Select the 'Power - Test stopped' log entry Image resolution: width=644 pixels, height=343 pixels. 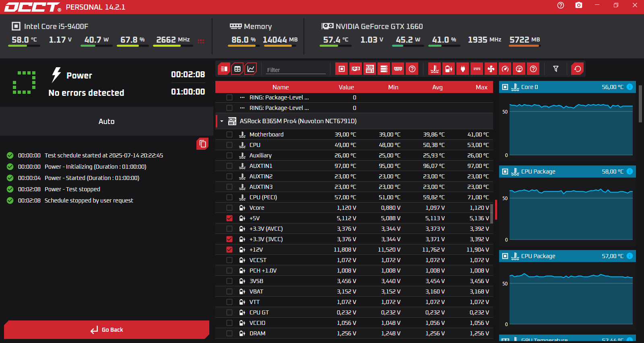pyautogui.click(x=72, y=189)
